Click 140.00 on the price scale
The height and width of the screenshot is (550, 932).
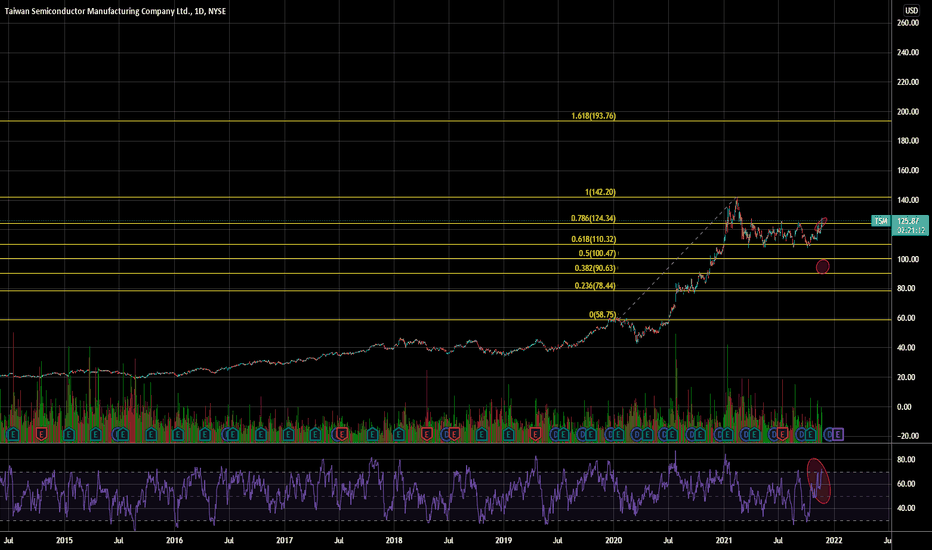(908, 200)
